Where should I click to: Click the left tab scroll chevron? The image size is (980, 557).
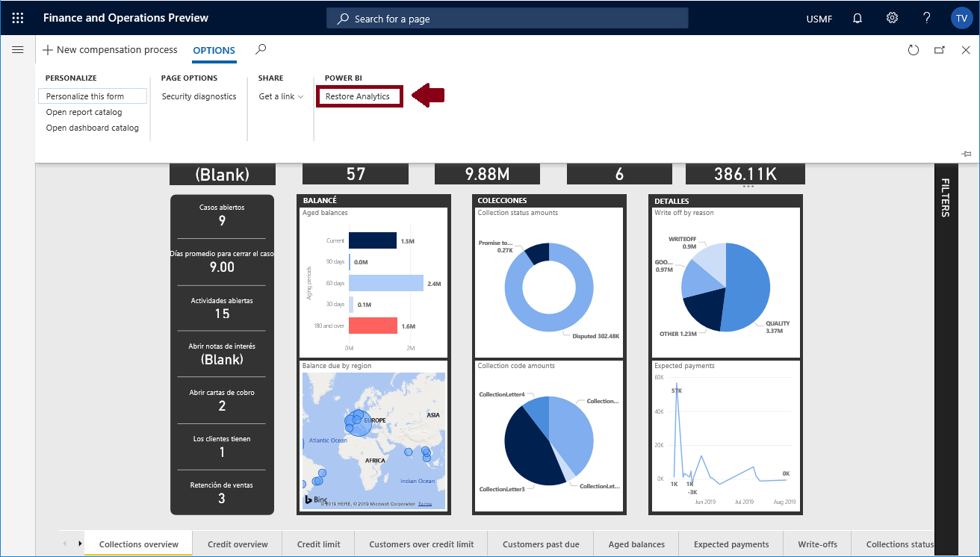click(x=65, y=544)
